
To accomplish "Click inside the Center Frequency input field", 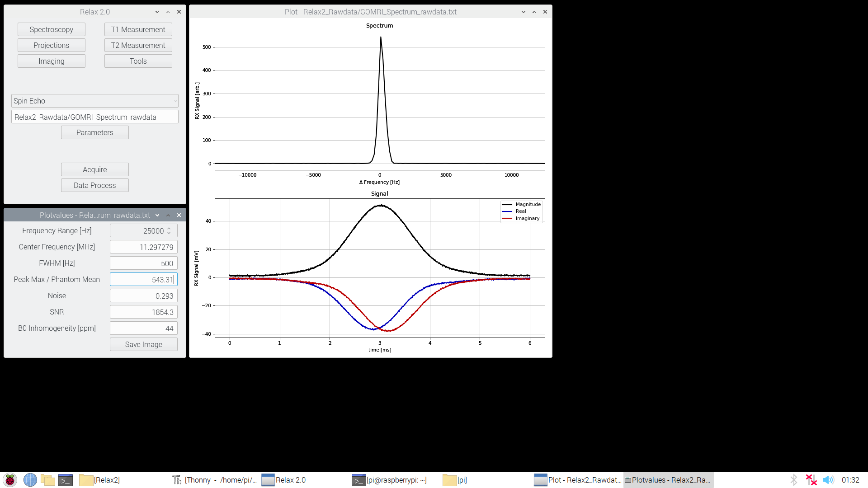I will [x=143, y=247].
